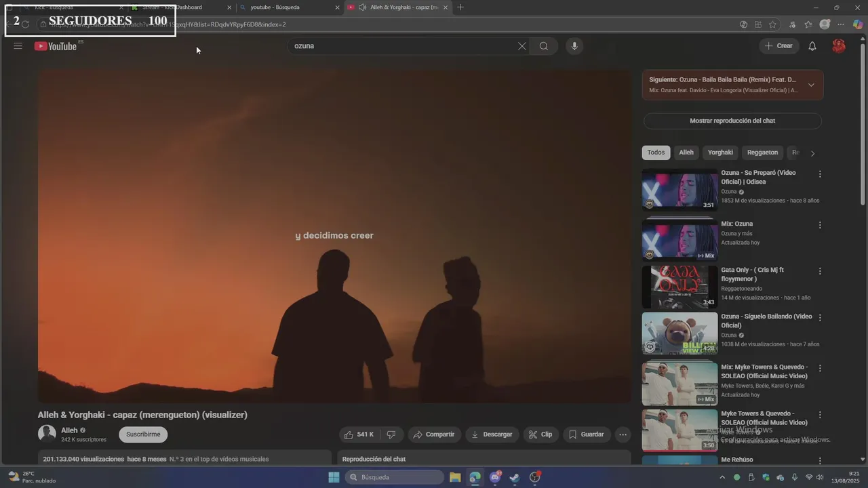Start voice search with the microphone icon

click(574, 46)
